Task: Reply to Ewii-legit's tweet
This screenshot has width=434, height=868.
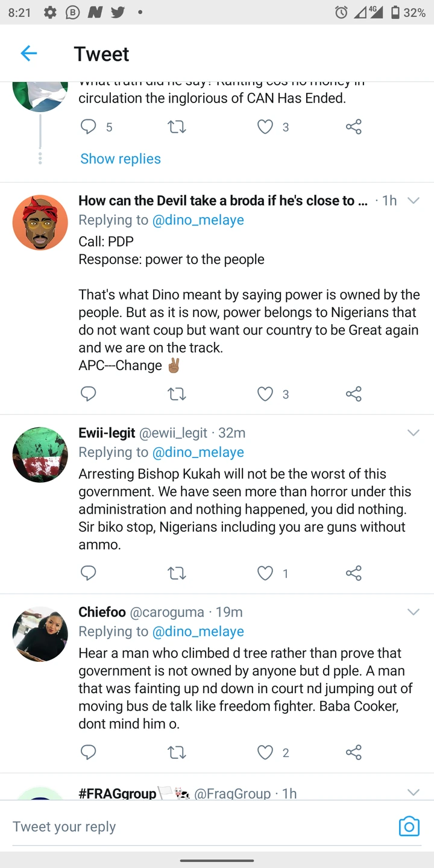Action: [89, 573]
